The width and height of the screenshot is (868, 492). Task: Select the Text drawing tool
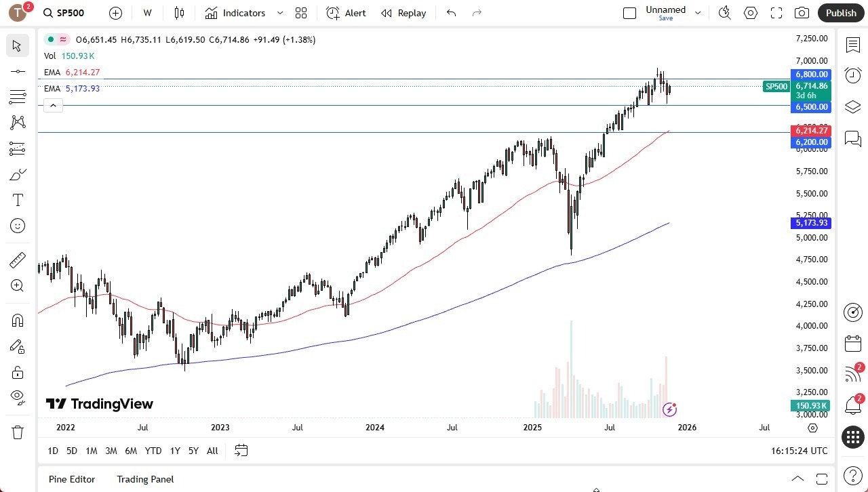pyautogui.click(x=17, y=199)
